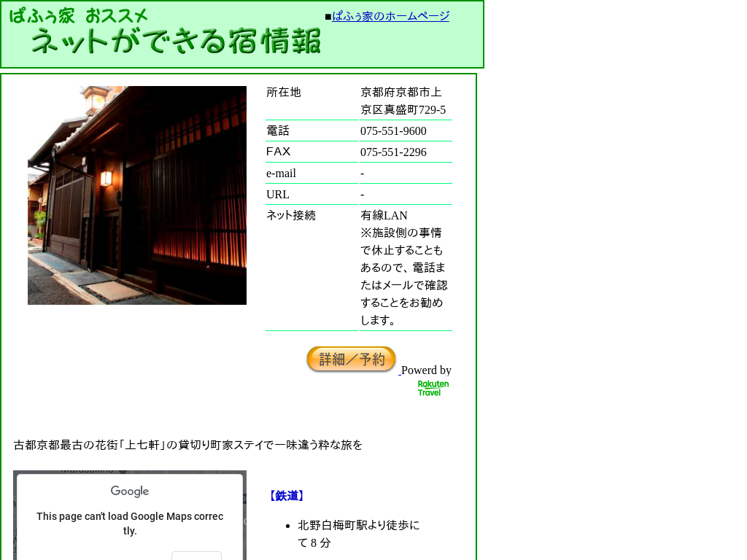Click the 【鉄道】 heading

tap(286, 496)
